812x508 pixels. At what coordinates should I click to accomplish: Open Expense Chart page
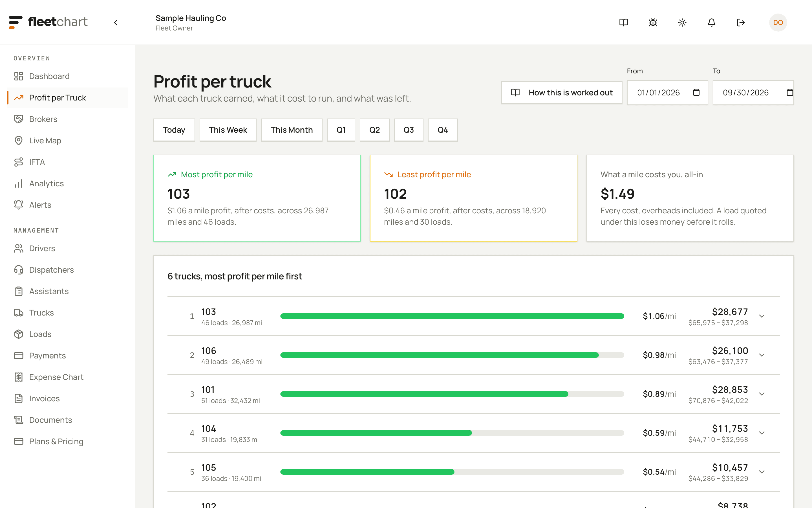67,377
